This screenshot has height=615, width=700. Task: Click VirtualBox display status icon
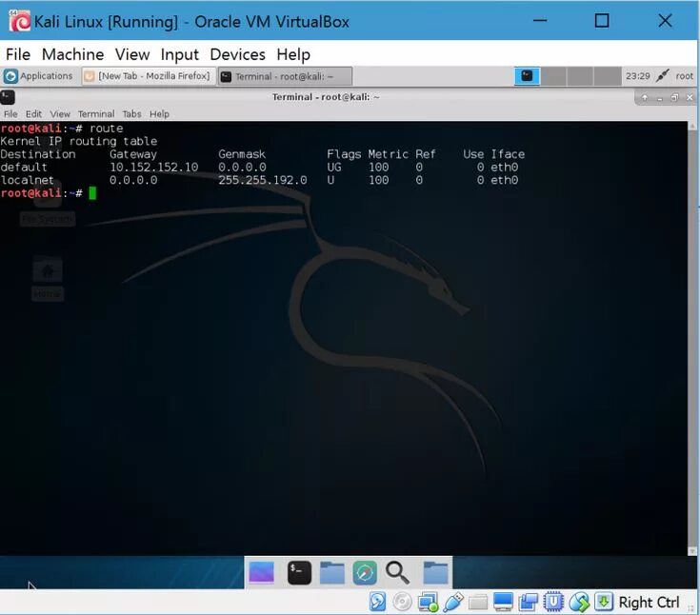(503, 602)
